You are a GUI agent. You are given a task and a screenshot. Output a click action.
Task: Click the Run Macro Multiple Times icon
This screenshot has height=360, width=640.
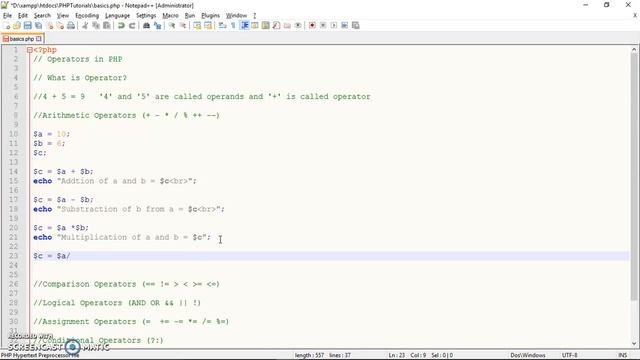(344, 25)
